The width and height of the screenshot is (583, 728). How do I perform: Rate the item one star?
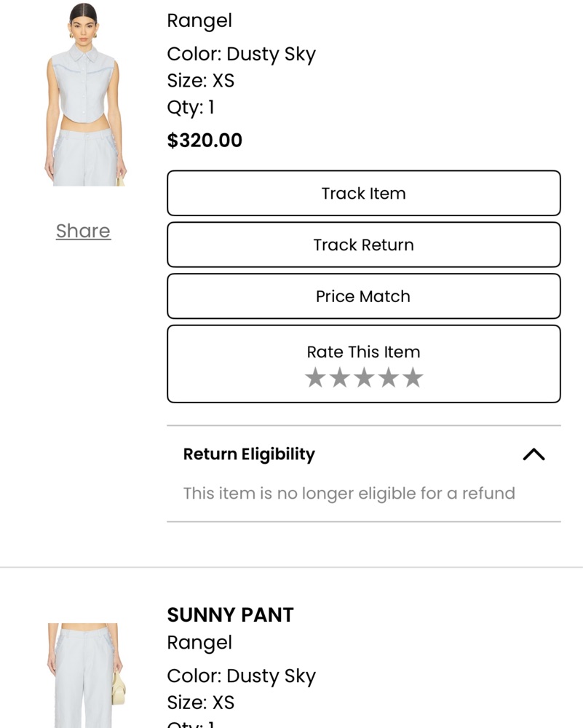(315, 377)
